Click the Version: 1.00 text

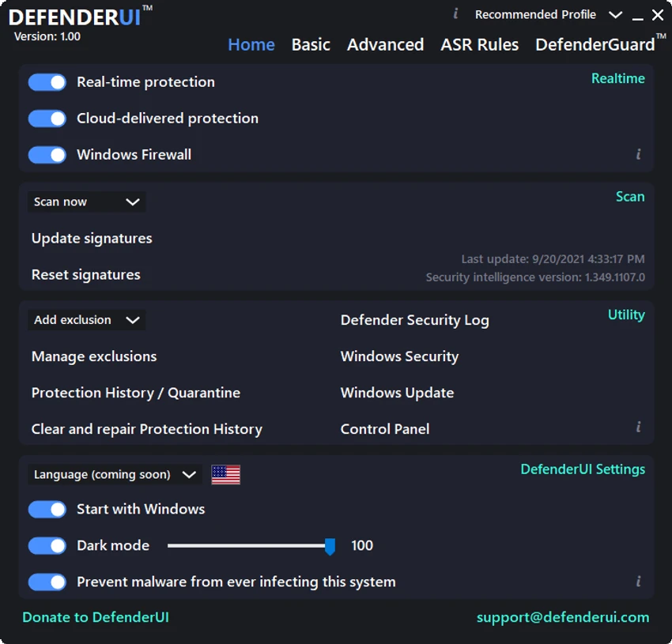(47, 36)
